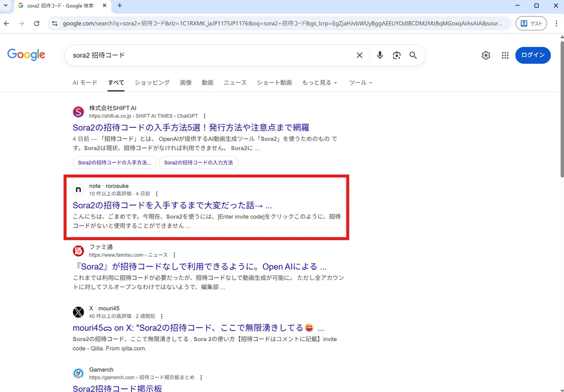Click into the Google search input field
Screen dimensions: 564x392
[211, 55]
